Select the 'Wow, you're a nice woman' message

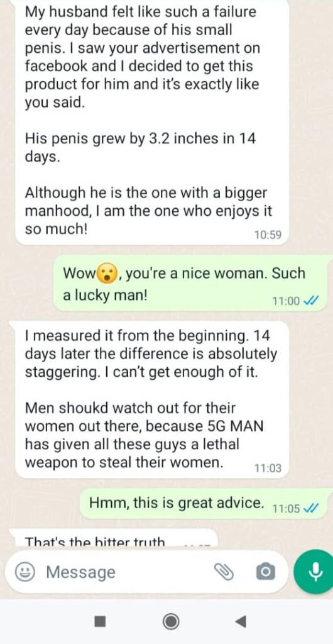(193, 284)
